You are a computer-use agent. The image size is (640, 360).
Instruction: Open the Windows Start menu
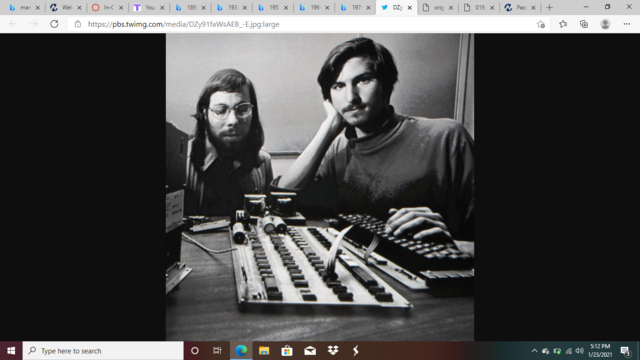[11, 351]
